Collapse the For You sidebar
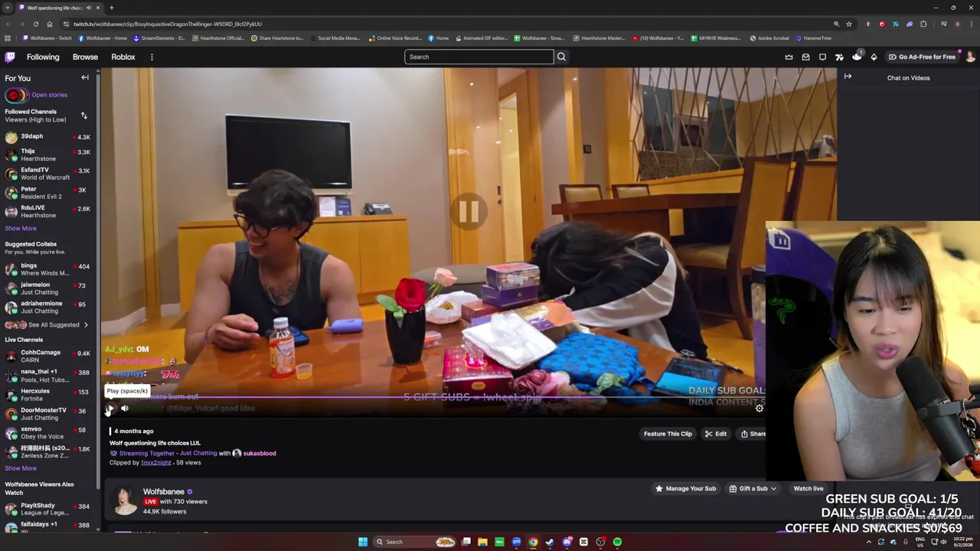This screenshot has height=551, width=980. tap(85, 77)
